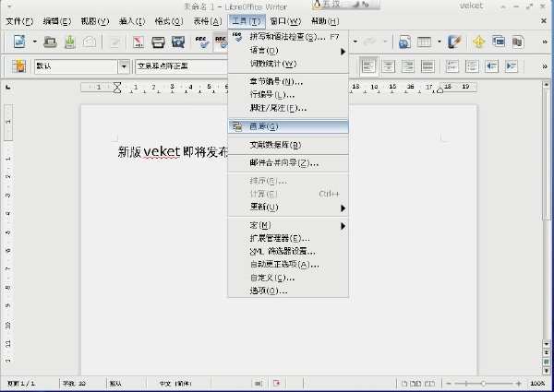This screenshot has height=392, width=554.
Task: Open the Navigator star icon
Action: (478, 42)
